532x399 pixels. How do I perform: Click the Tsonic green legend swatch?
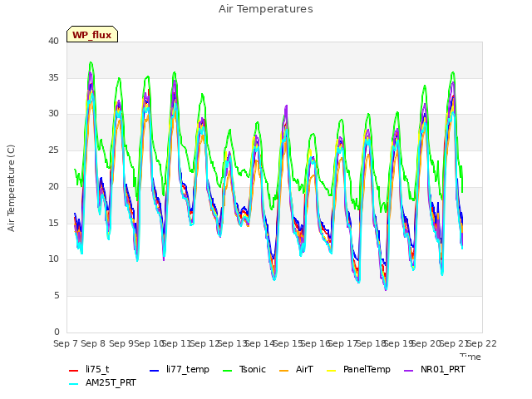pos(227,371)
